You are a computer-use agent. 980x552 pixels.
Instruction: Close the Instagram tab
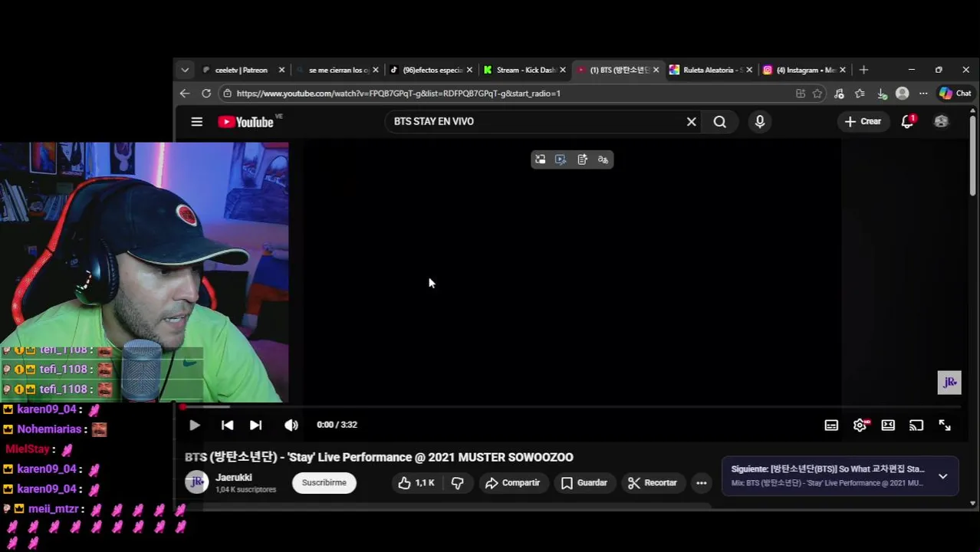[x=843, y=70]
